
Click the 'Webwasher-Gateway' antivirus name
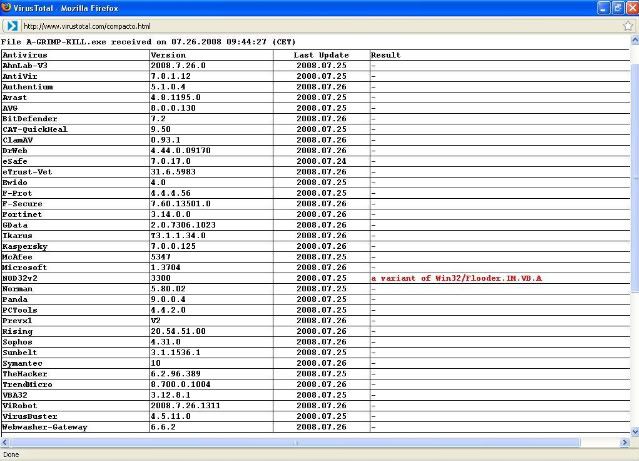click(45, 427)
